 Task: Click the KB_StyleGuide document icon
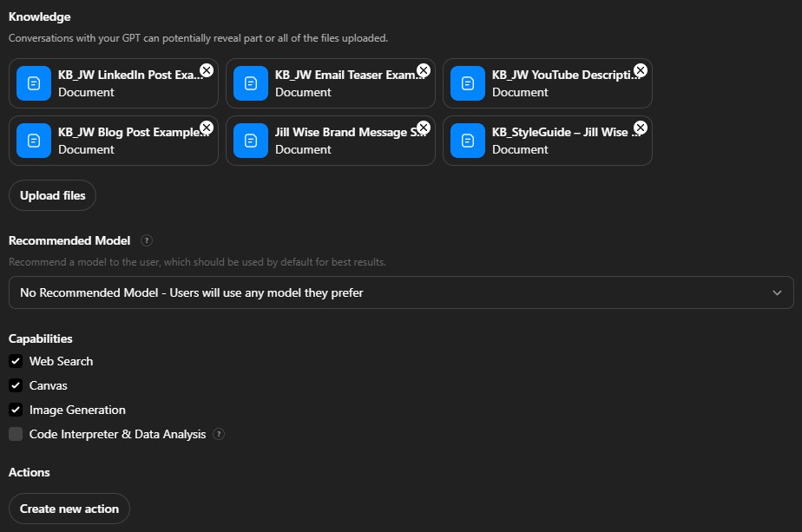coord(468,141)
